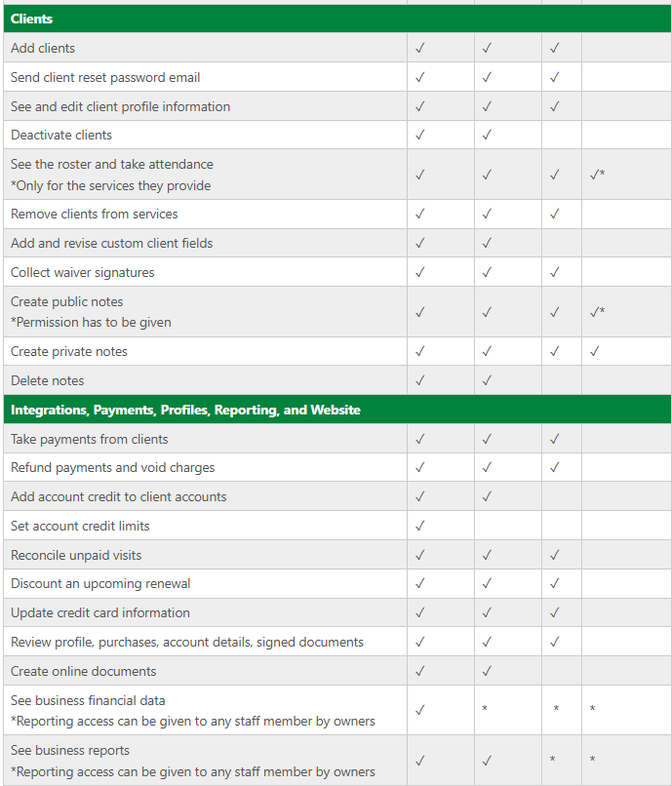Click the Discount an upcoming renewal label
Screen dimensions: 672x786
click(100, 583)
